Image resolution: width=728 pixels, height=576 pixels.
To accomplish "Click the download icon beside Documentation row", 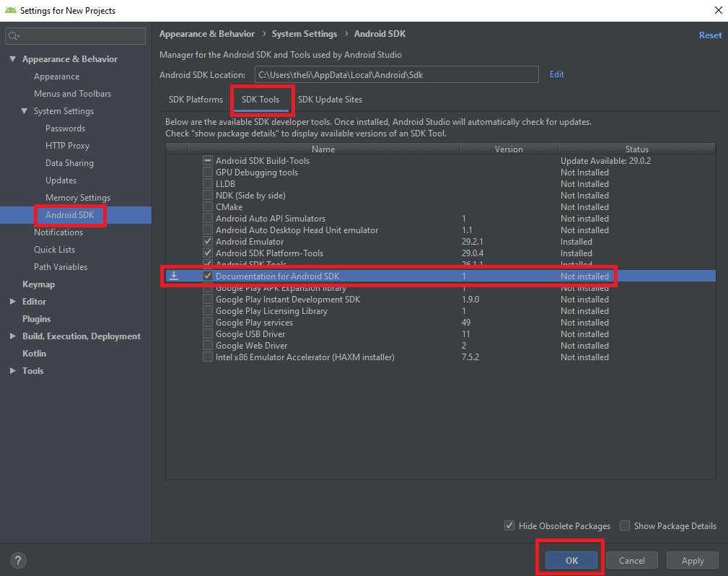I will [174, 276].
